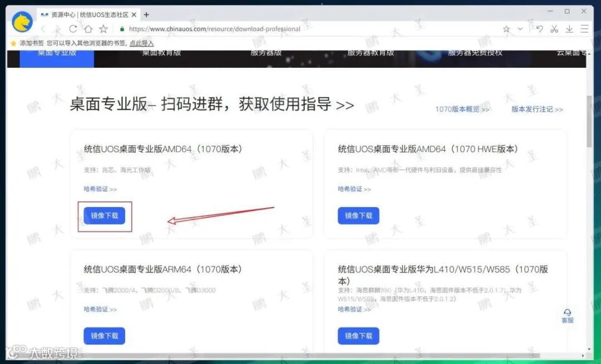Download image for AMD64 (1070 HWE版本)
601x364 pixels.
(358, 216)
